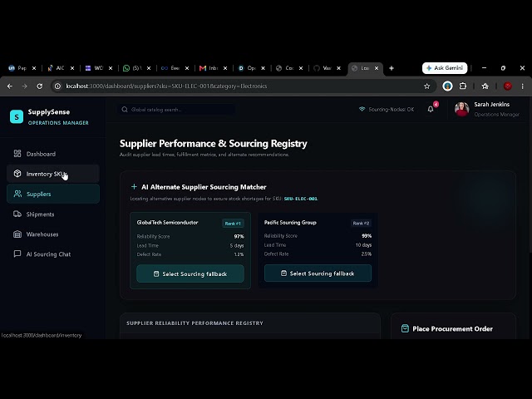532x399 pixels.
Task: Open the browser extensions puzzle icon
Action: 463,86
